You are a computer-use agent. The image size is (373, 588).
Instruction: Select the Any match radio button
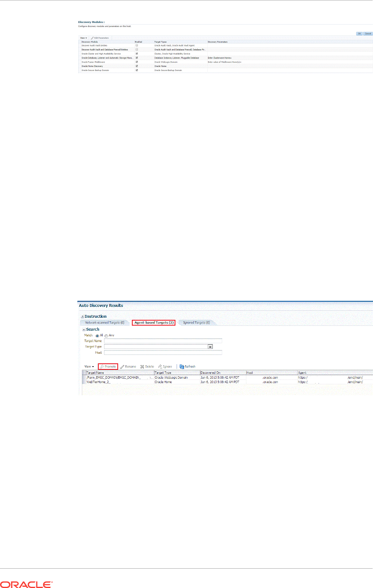pos(106,336)
